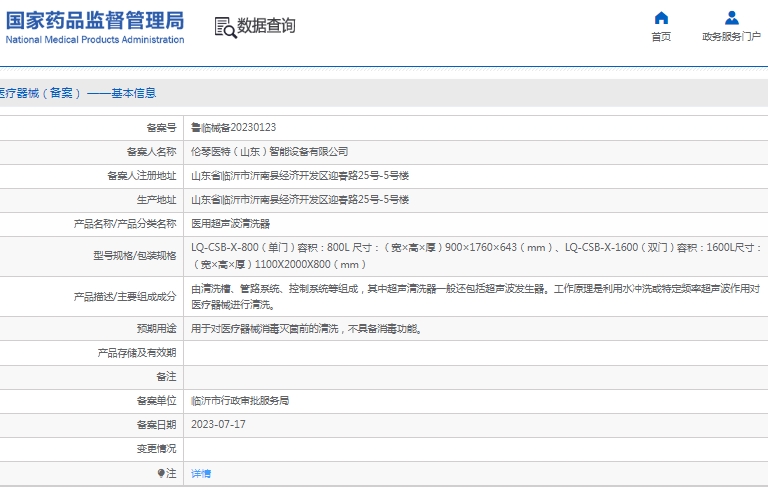The width and height of the screenshot is (768, 491).
Task: Click the 预期用途 label
Action: click(156, 328)
